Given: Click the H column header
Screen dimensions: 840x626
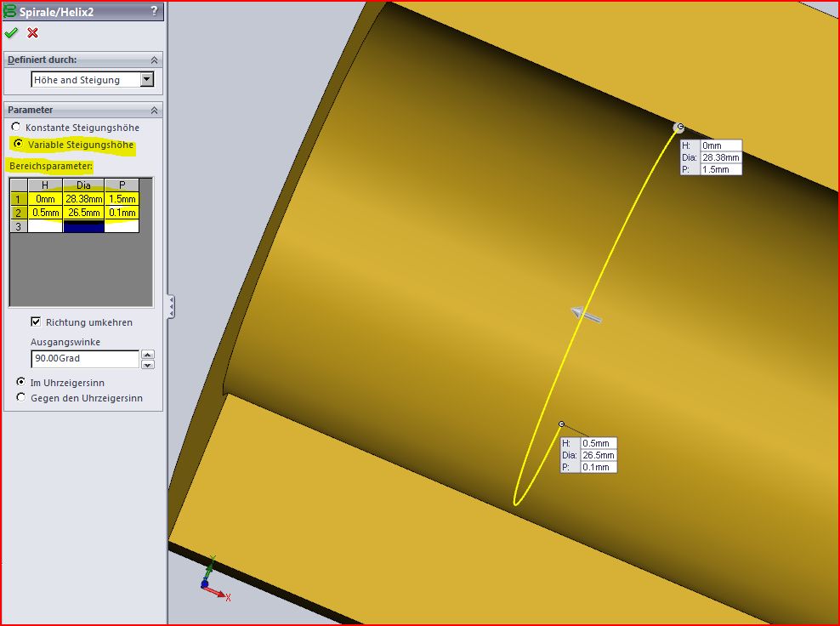Looking at the screenshot, I should pos(45,185).
